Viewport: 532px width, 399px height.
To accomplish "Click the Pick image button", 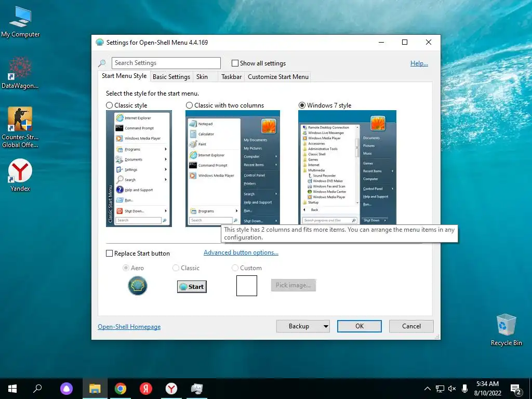I will point(294,285).
